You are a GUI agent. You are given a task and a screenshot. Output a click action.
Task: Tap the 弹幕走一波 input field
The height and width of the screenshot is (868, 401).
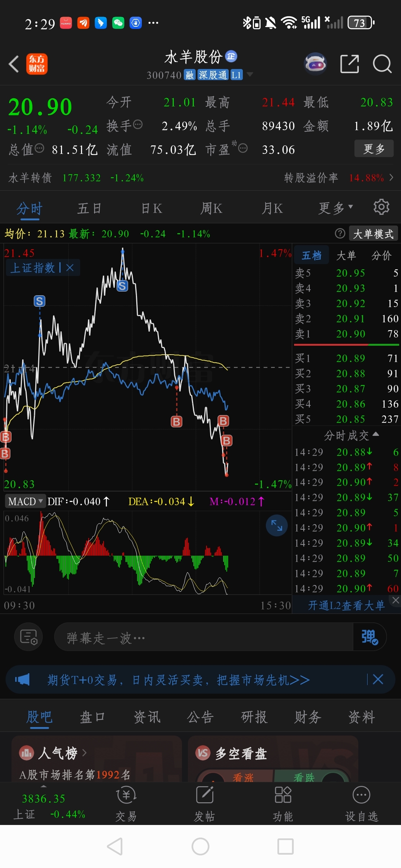coord(203,637)
